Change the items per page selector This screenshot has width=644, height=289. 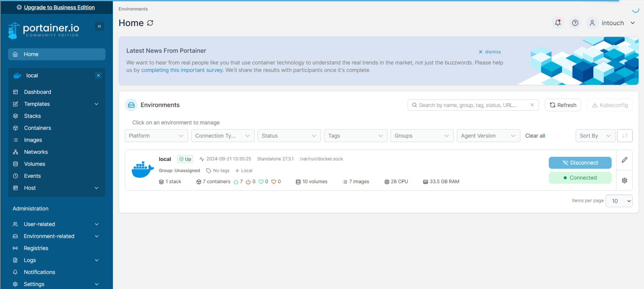point(619,201)
